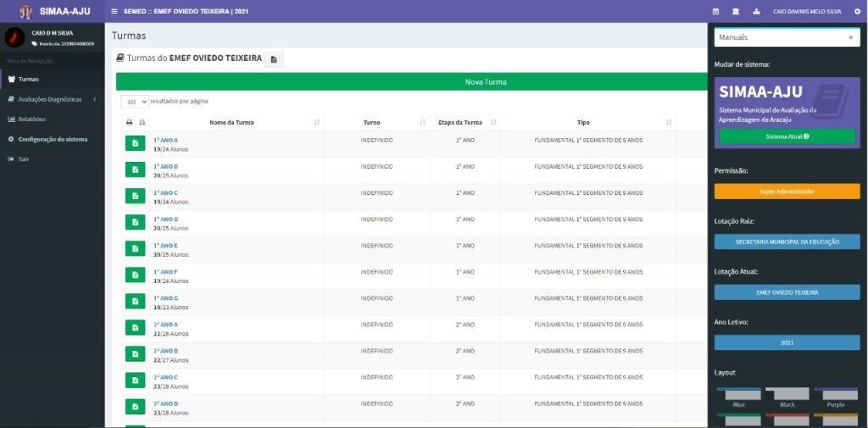Click the document icon next to EMEF OVIEDO TEIXEIRA

pos(274,59)
